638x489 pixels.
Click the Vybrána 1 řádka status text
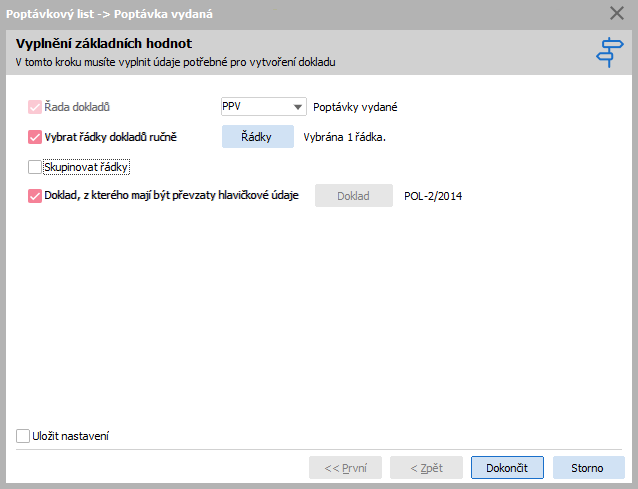pos(345,137)
